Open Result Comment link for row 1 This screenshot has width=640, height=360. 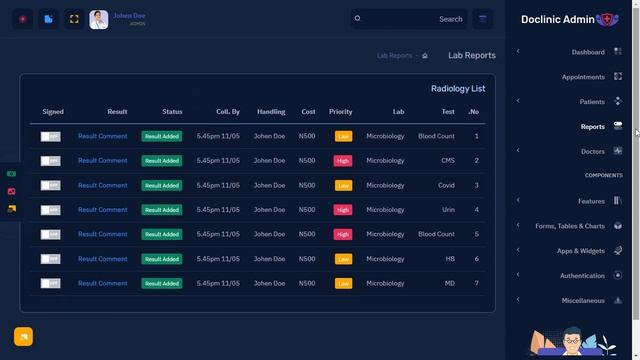coord(103,136)
